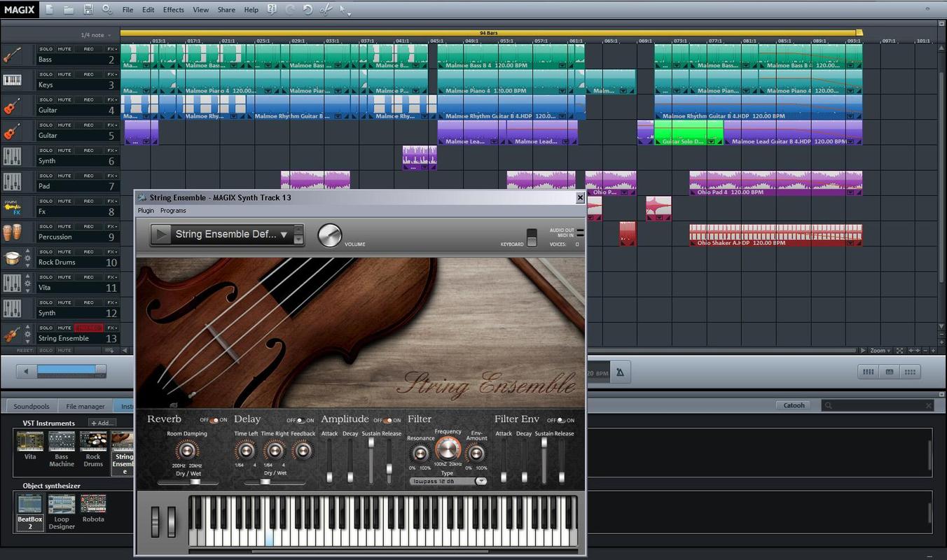Screen dimensions: 947x560
Task: Click the Rock Drums track drum icon
Action: coord(12,258)
